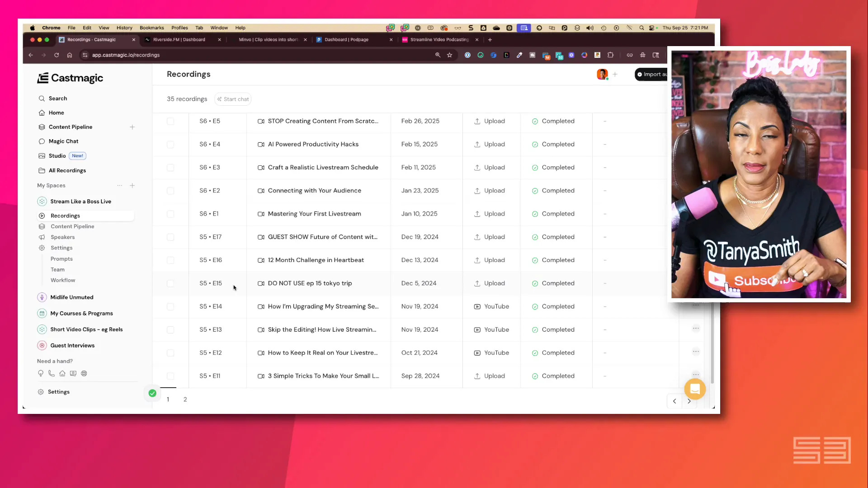Tick checkbox next to S5 • E12 row

[x=170, y=353]
